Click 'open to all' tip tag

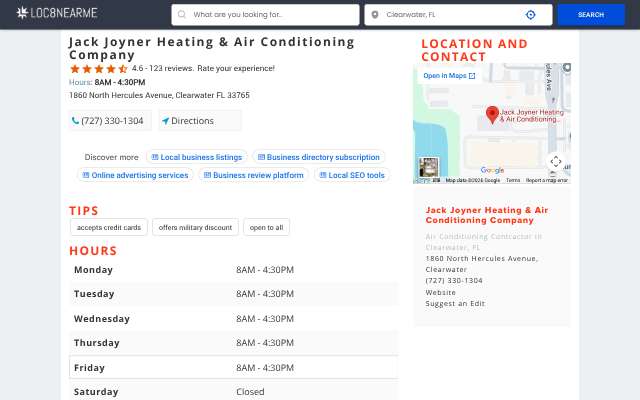266,227
